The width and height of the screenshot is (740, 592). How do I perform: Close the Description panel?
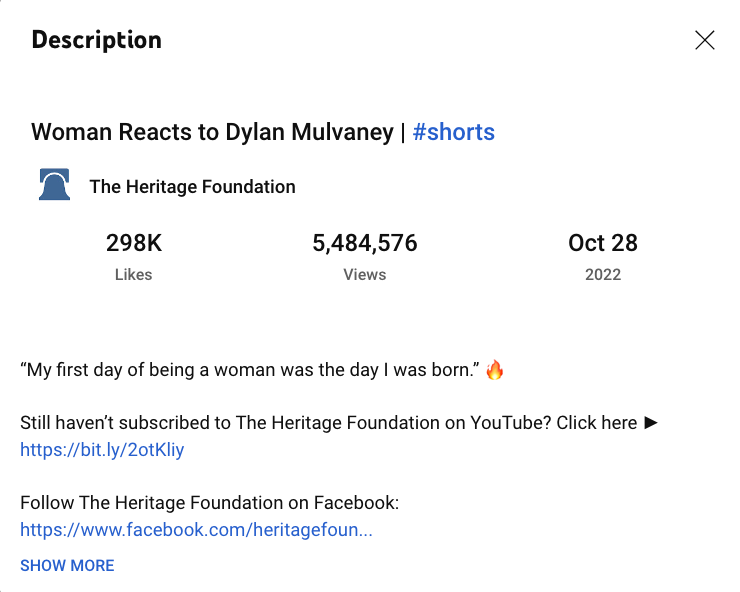click(x=705, y=40)
